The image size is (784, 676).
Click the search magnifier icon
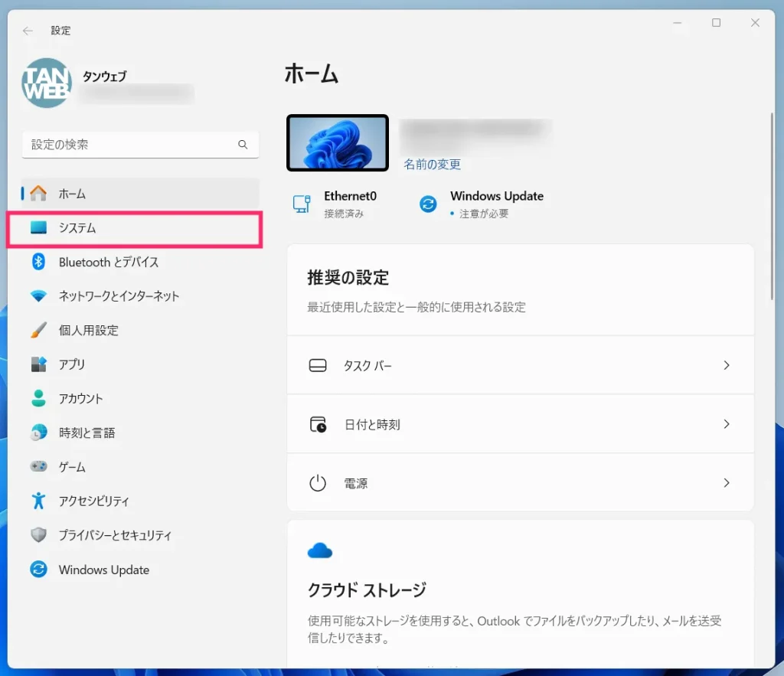click(243, 145)
